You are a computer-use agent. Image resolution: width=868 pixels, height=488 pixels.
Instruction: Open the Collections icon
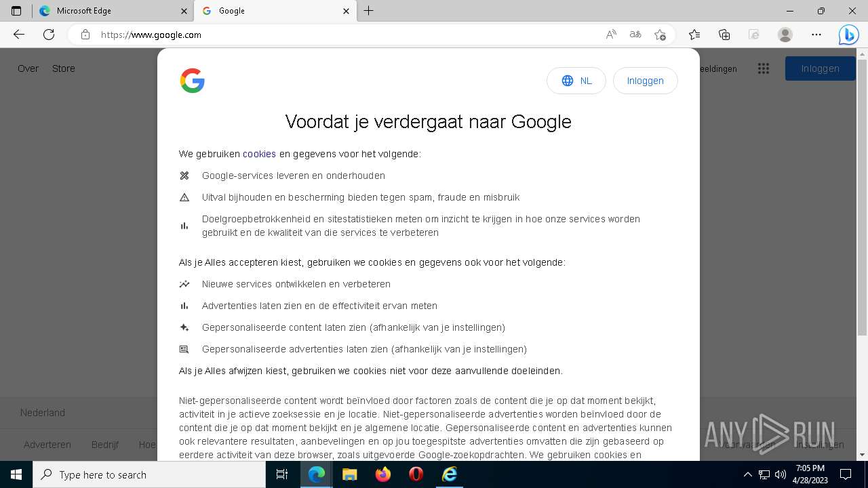click(724, 35)
